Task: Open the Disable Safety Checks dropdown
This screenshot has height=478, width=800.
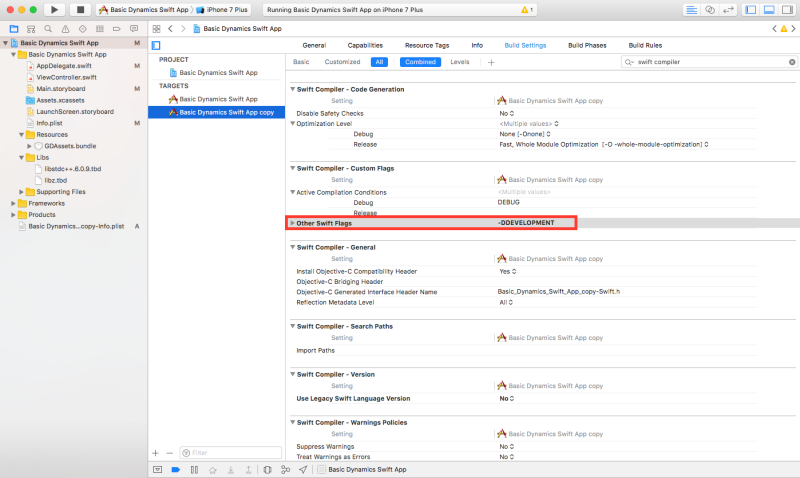Action: 507,113
